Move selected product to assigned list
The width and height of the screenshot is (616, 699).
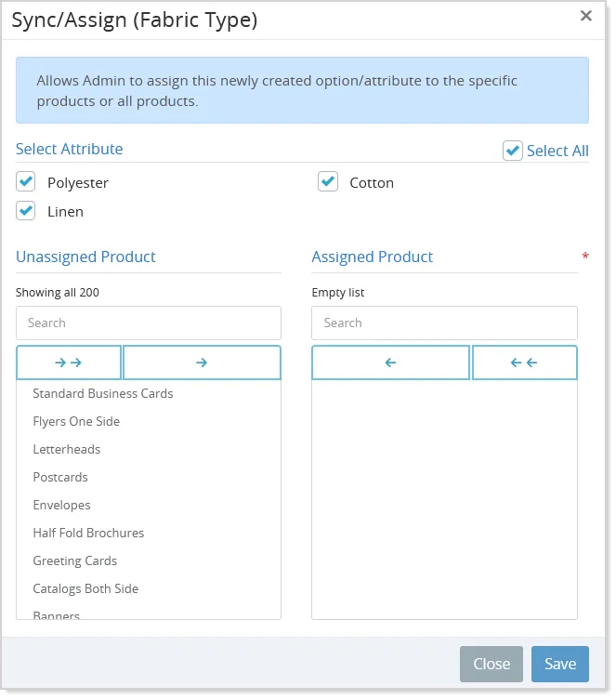pos(202,363)
